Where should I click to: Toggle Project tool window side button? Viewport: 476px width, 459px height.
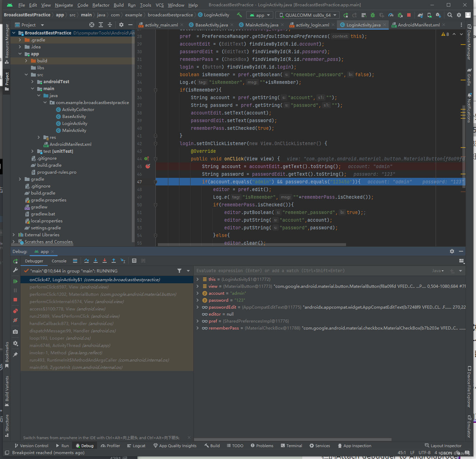pos(7,82)
